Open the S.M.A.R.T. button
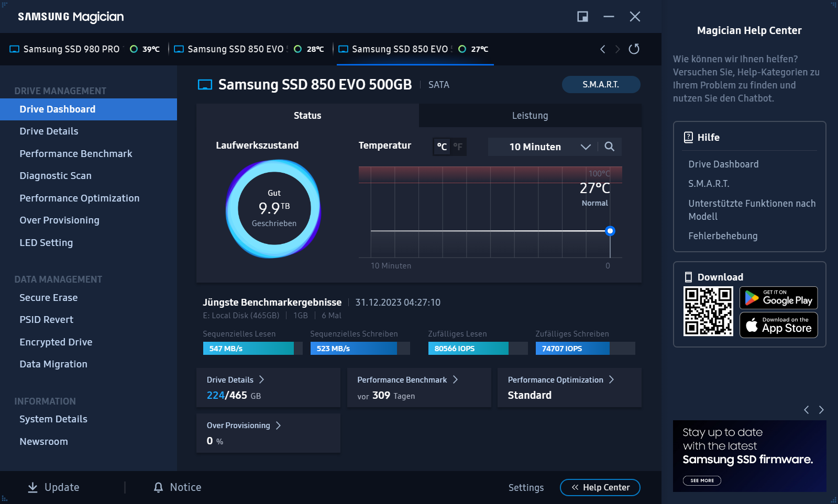This screenshot has height=504, width=838. pos(601,84)
